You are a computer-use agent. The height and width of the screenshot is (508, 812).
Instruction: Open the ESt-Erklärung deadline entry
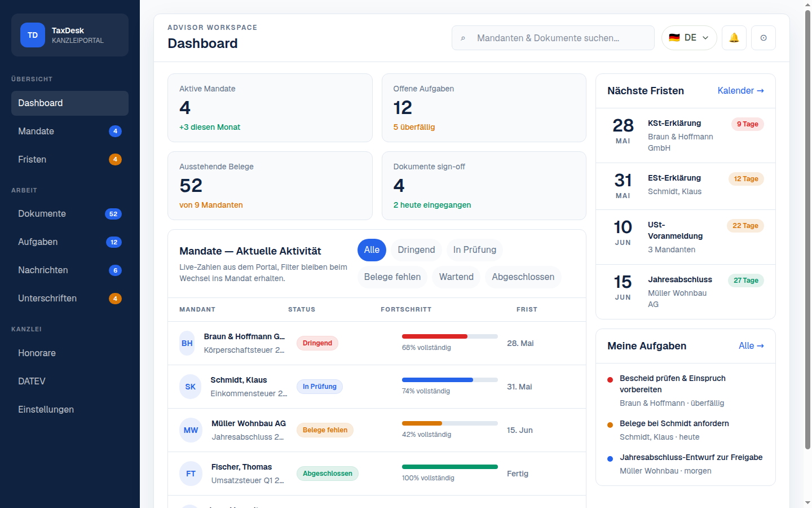pos(686,186)
